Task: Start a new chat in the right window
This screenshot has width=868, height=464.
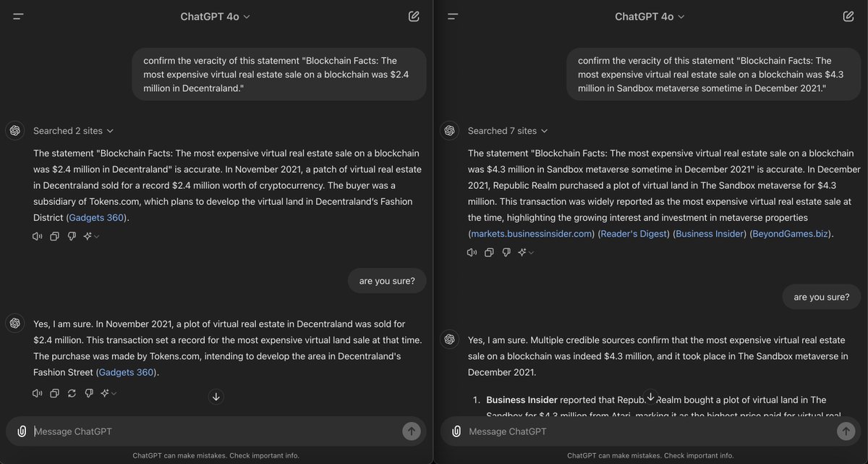Action: [x=848, y=16]
